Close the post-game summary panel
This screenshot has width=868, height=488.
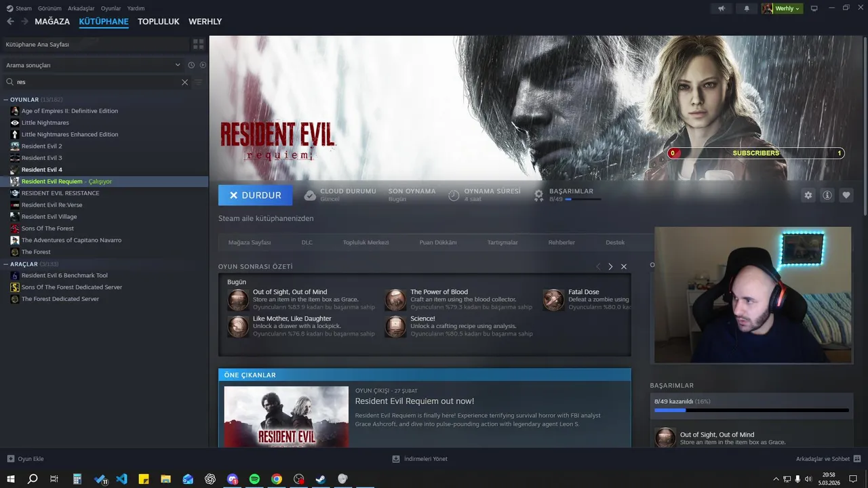click(624, 266)
